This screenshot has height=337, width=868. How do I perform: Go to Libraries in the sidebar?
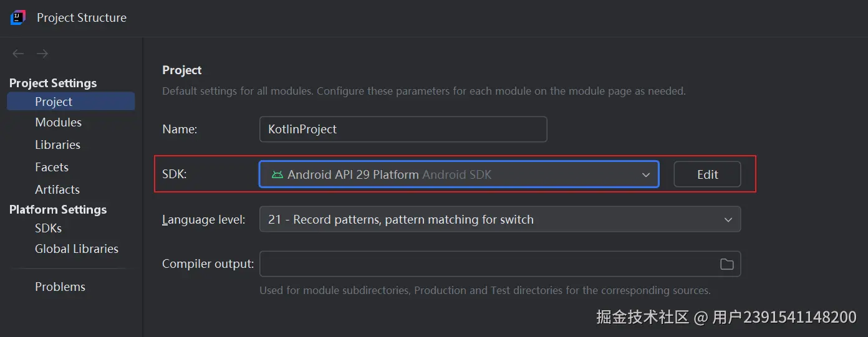(x=57, y=145)
